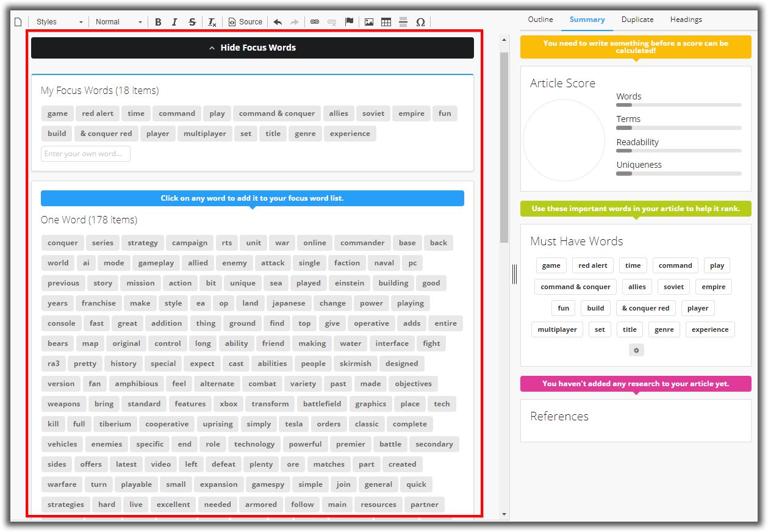Screen dimensions: 768x532
Task: Toggle italic formatting
Action: point(174,22)
